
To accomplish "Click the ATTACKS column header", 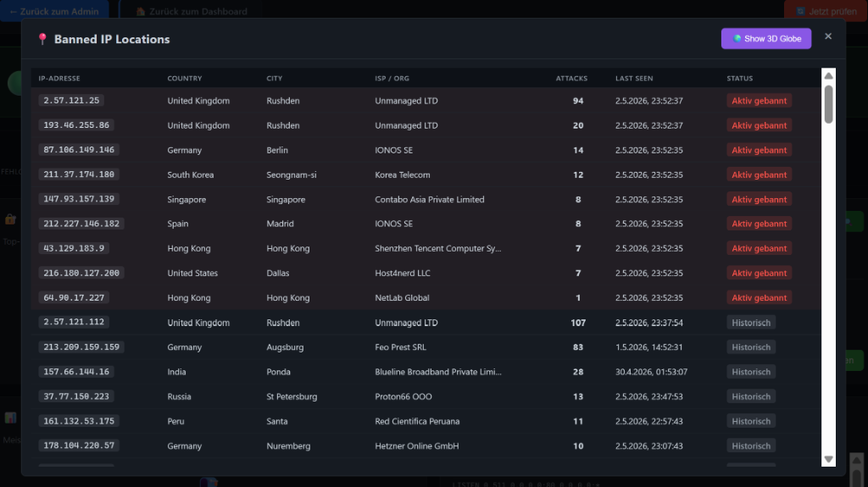I will pyautogui.click(x=571, y=79).
